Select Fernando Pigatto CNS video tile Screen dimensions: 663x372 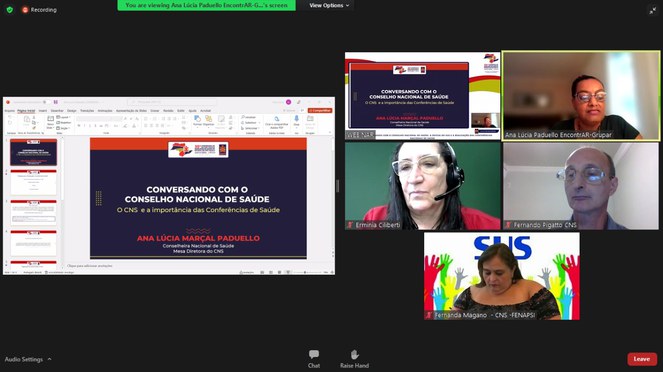[x=581, y=186]
